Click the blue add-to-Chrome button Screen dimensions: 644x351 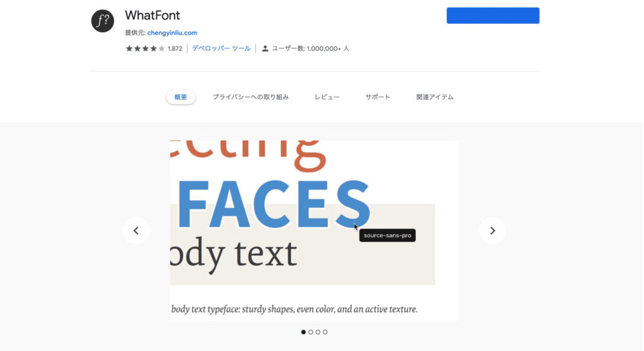pos(493,15)
